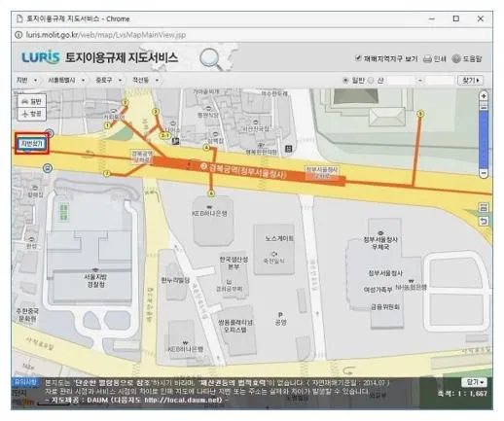
Task: Collapse the notice with 닫기 dropdown
Action: point(475,382)
